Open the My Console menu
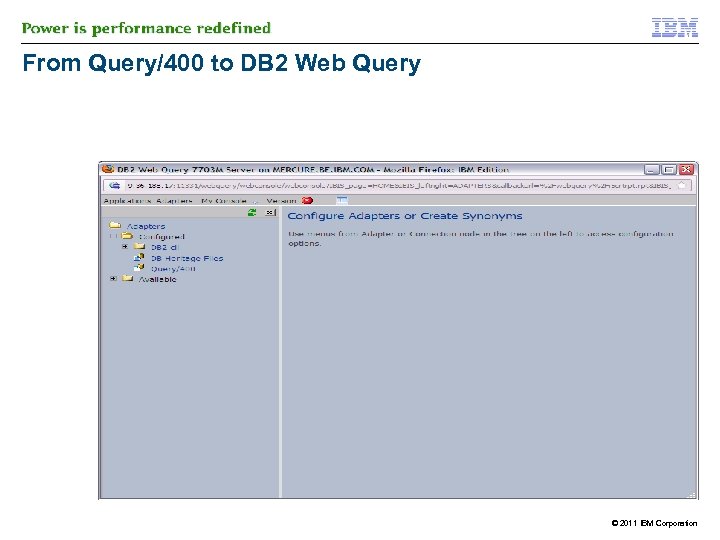720x540 pixels. [224, 201]
